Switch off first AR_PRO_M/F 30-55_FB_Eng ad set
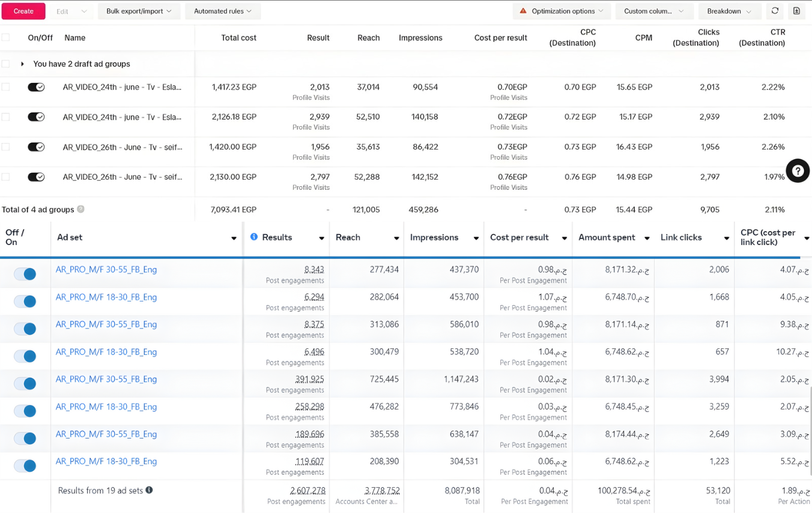The width and height of the screenshot is (812, 513). tap(25, 274)
